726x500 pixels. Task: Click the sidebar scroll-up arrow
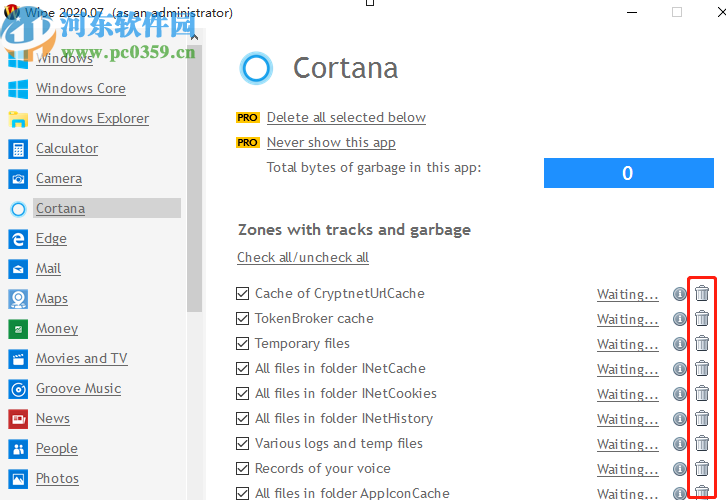(x=194, y=37)
